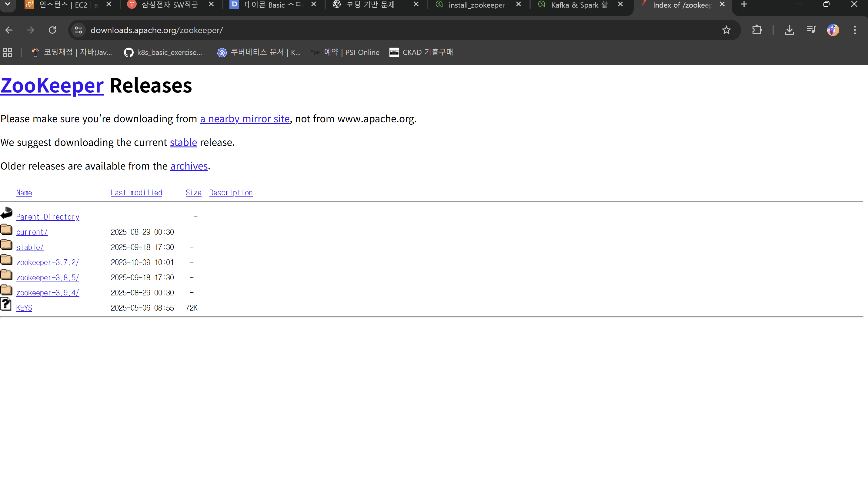
Task: Switch to the Kafka & Spark tab
Action: (579, 5)
